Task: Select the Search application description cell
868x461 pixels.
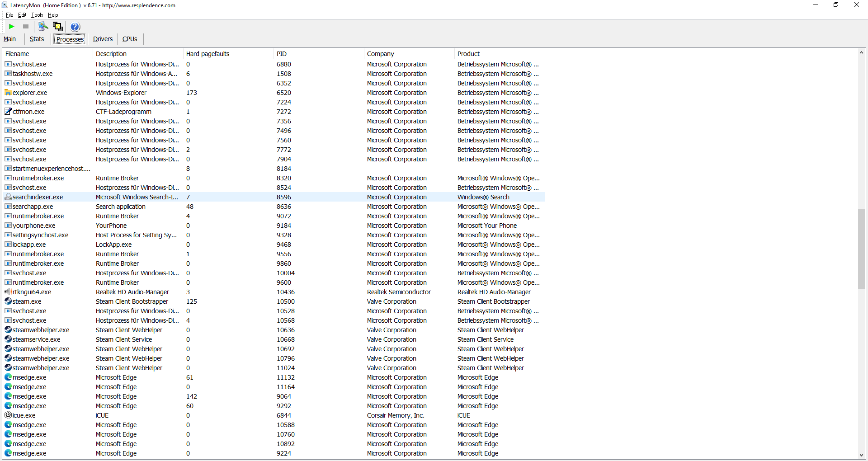Action: pyautogui.click(x=121, y=207)
